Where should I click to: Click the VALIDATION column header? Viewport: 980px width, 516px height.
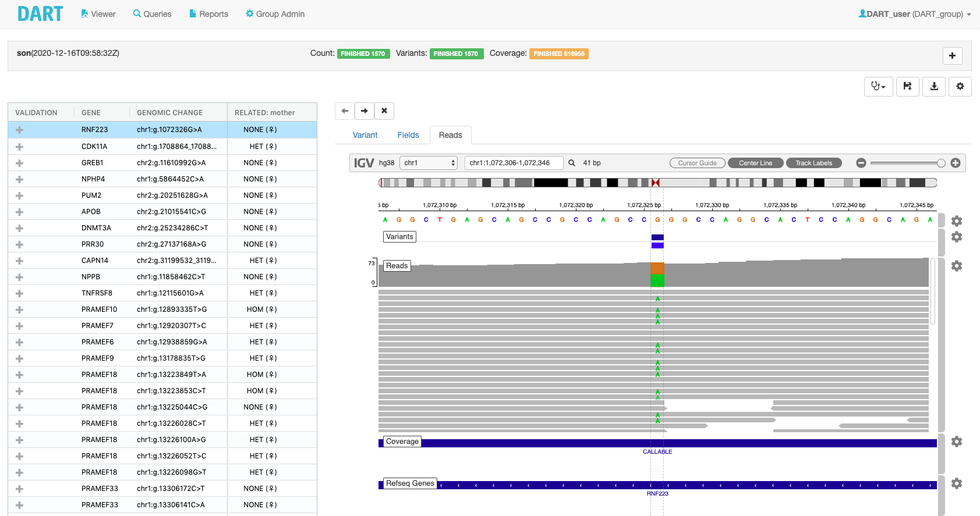36,113
